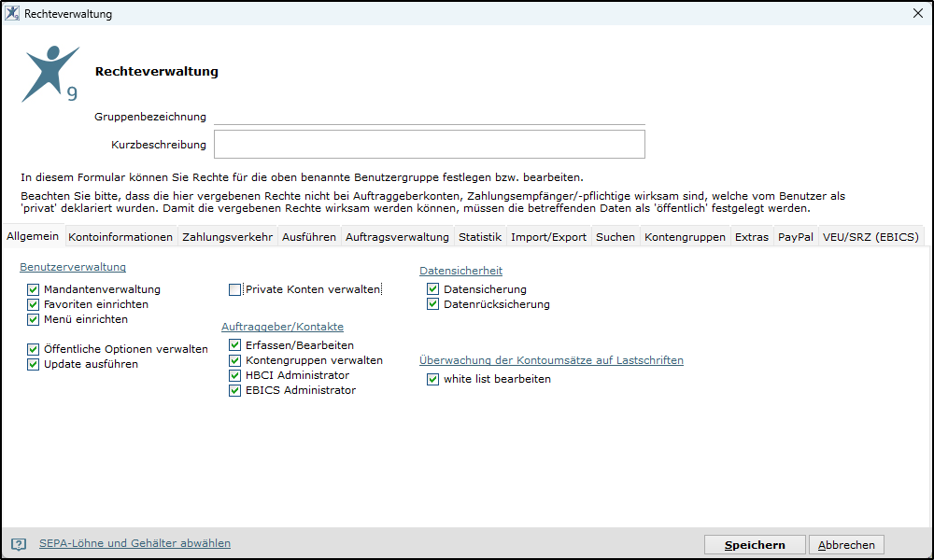Select the Allgemein tab

coord(33,236)
